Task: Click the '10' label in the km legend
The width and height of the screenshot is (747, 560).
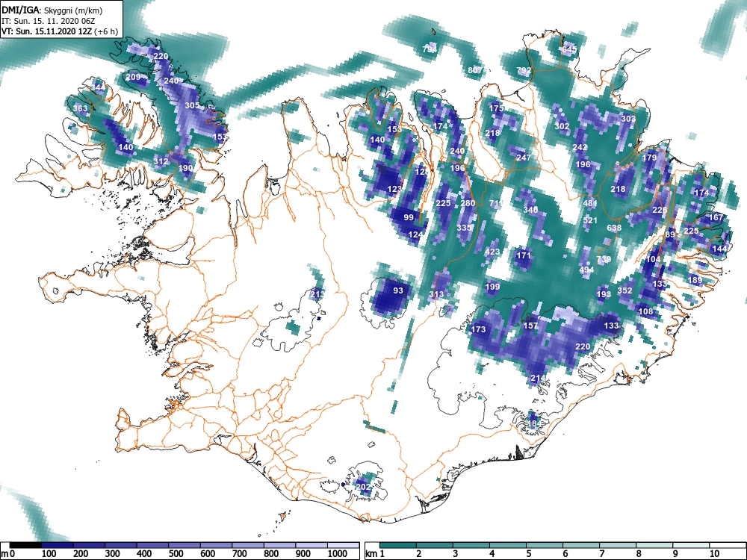Action: click(x=713, y=553)
